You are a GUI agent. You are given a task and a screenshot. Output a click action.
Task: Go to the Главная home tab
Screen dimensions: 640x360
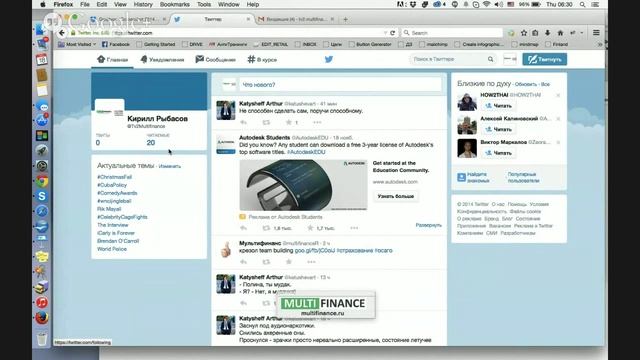(113, 60)
